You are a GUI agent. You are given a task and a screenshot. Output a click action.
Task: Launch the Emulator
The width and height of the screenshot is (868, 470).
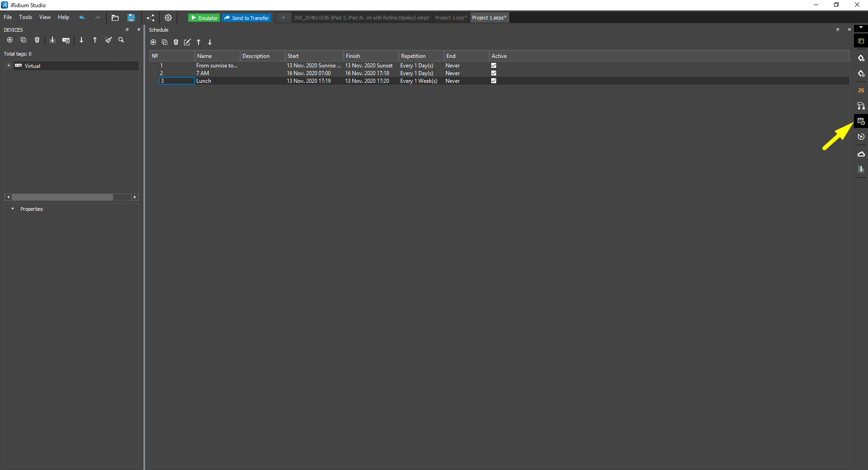[204, 18]
